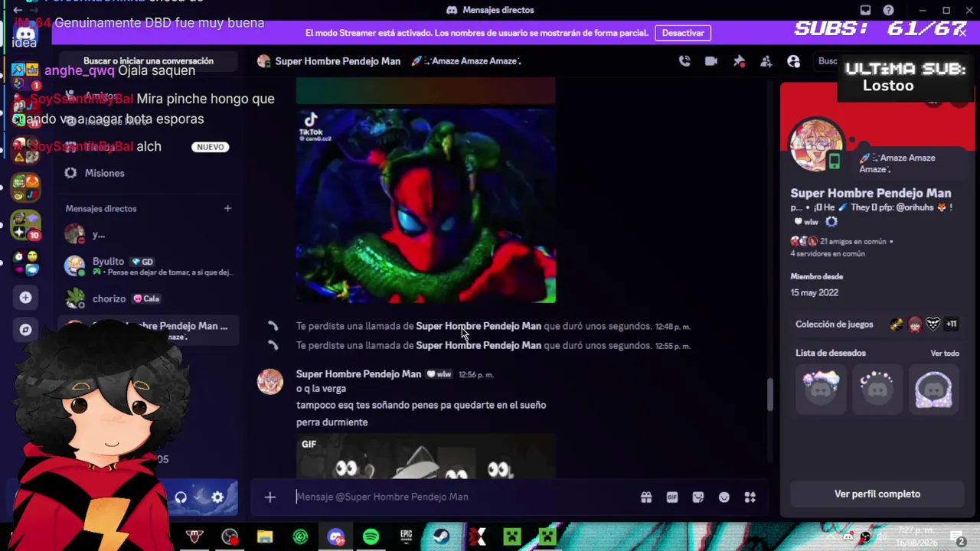This screenshot has height=551, width=980.
Task: Toggle deafen with the headphones icon
Action: pyautogui.click(x=181, y=498)
